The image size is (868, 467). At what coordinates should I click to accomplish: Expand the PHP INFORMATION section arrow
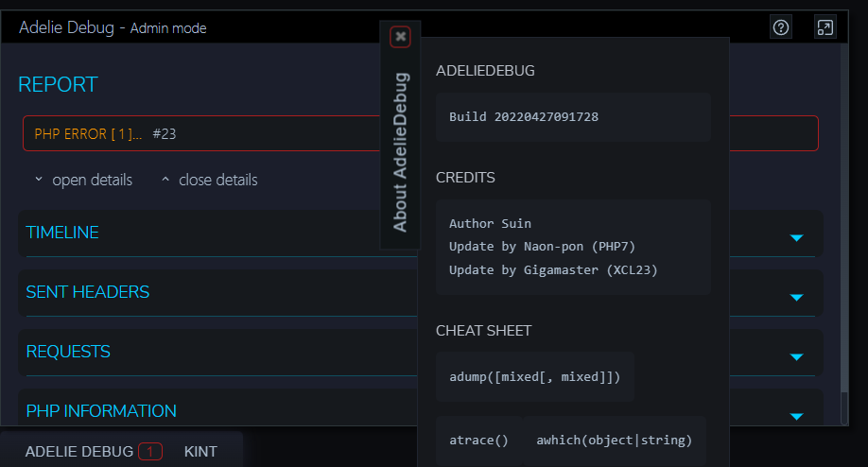pos(796,415)
